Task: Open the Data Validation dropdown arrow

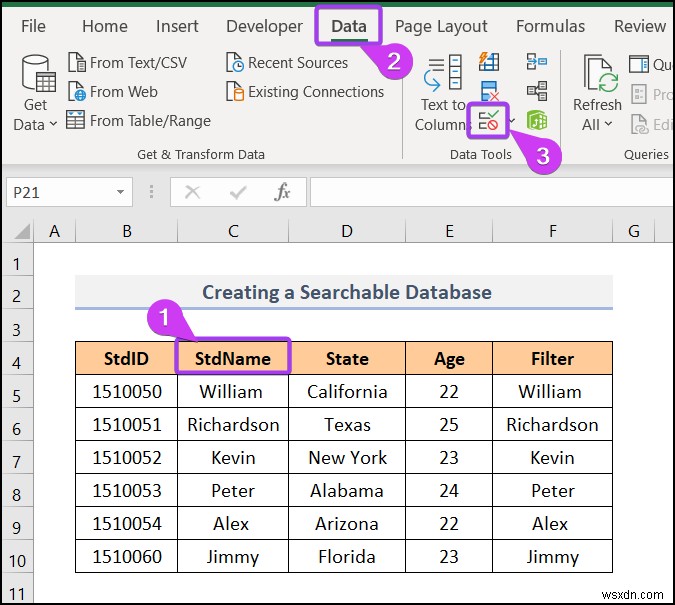Action: tap(512, 121)
